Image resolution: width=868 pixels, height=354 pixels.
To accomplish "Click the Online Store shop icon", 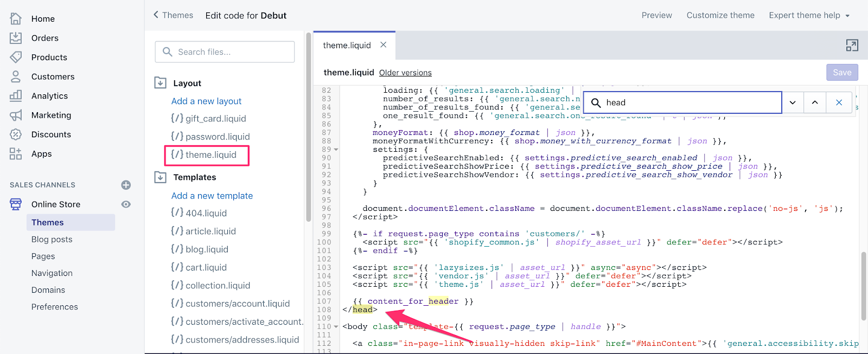I will (x=16, y=204).
